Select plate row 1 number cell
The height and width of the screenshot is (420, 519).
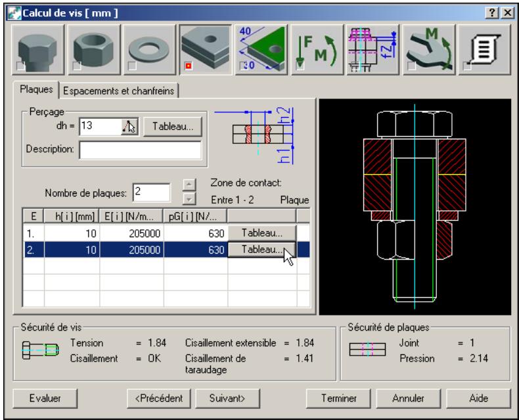[34, 233]
